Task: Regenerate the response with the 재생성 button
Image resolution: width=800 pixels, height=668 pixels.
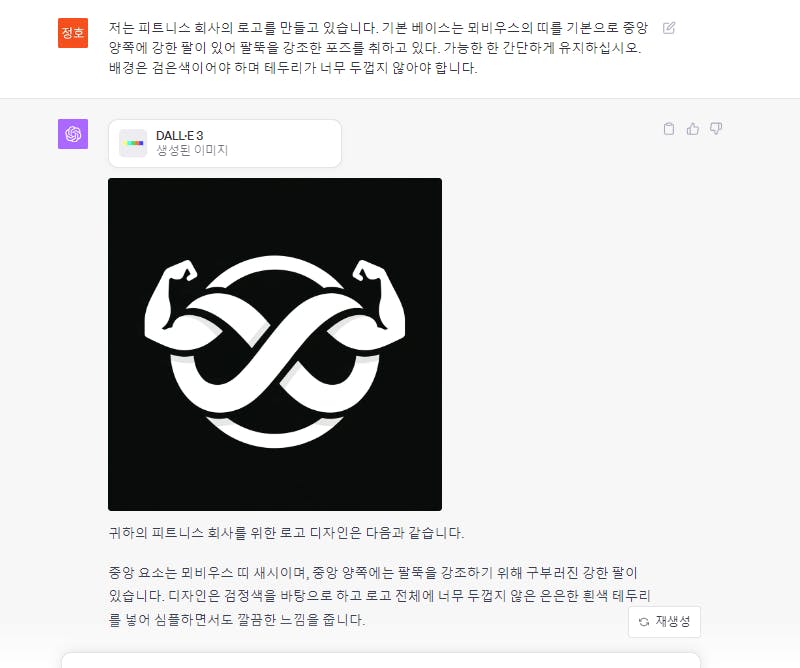Action: pyautogui.click(x=664, y=622)
